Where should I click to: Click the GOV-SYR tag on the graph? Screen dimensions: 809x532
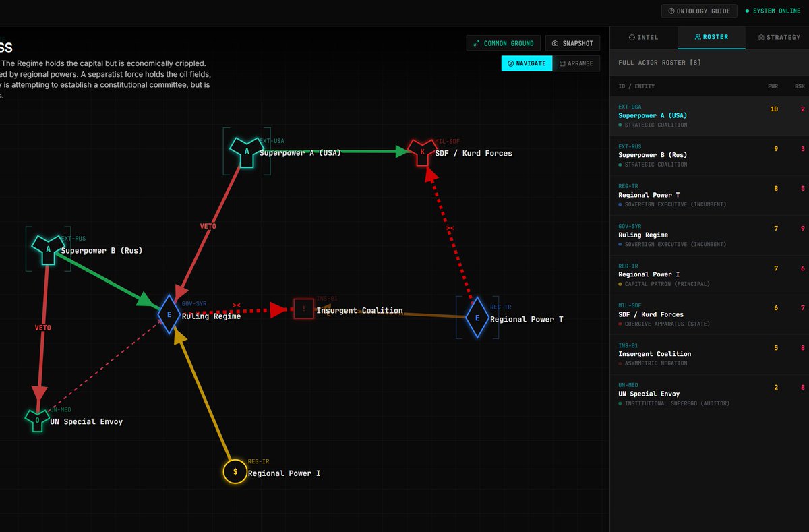pos(193,304)
